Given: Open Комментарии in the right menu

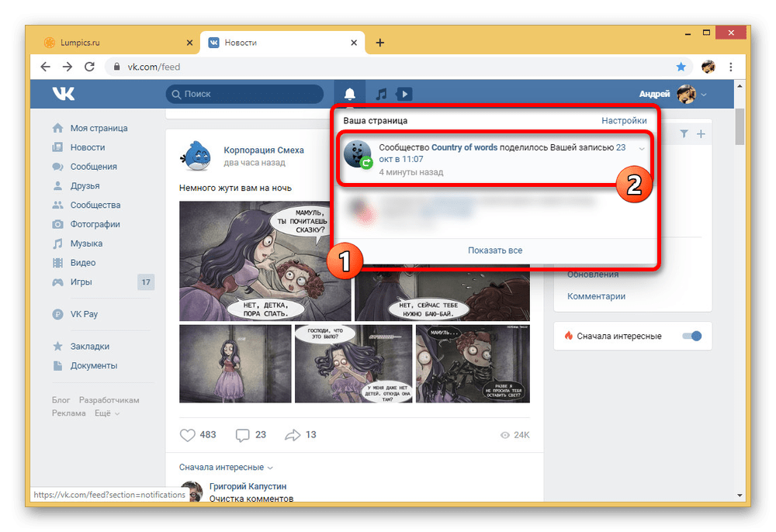Looking at the screenshot, I should click(596, 296).
